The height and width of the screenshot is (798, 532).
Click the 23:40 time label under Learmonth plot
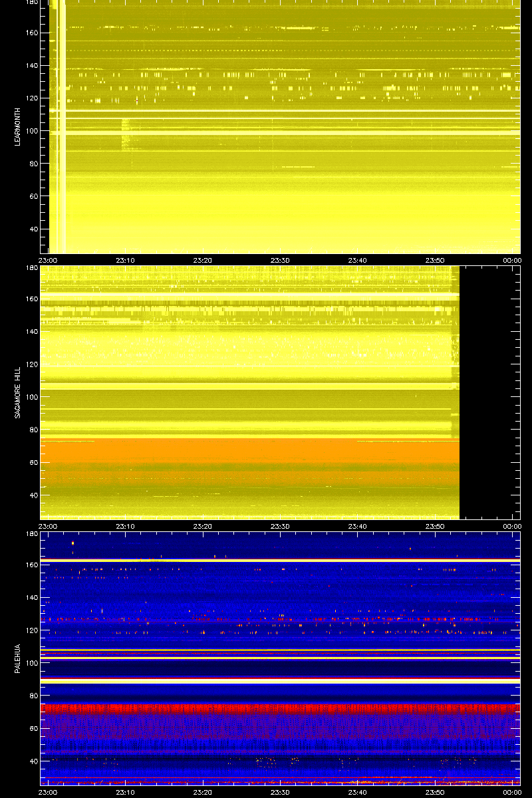click(x=358, y=260)
